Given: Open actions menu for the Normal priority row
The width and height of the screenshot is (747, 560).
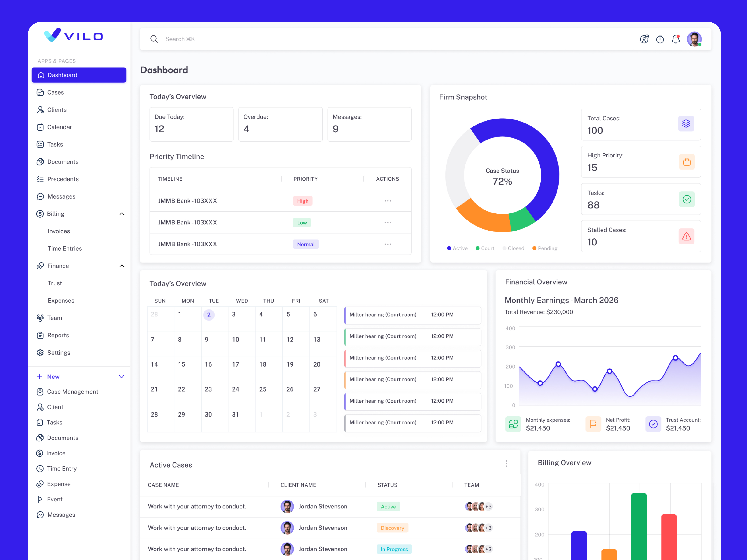Looking at the screenshot, I should 388,244.
